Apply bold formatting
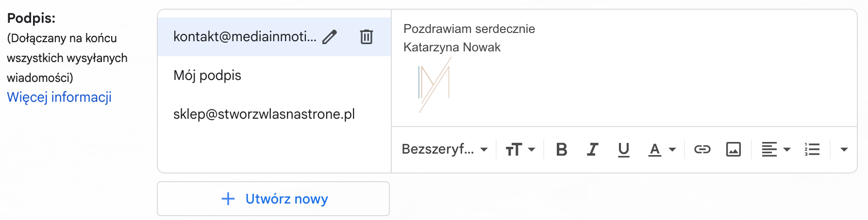Image resolution: width=868 pixels, height=220 pixels. [x=562, y=150]
